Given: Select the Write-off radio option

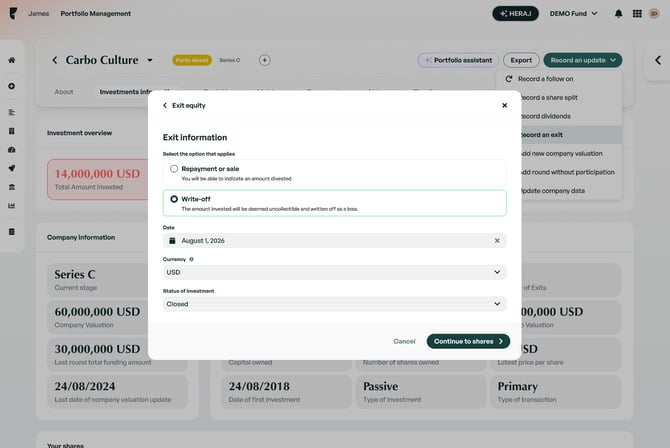Looking at the screenshot, I should (x=174, y=199).
